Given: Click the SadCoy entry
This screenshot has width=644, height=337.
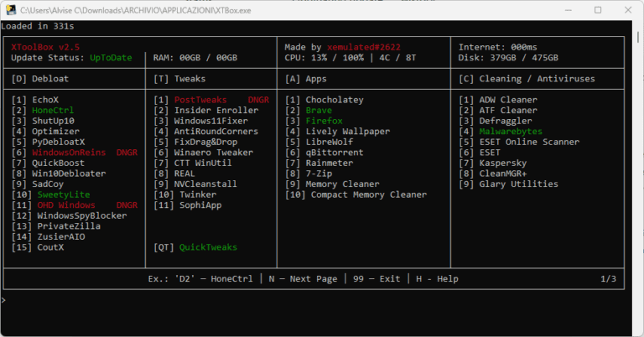Looking at the screenshot, I should coord(38,184).
